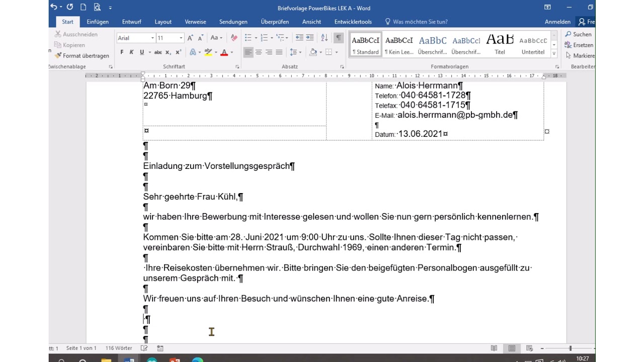
Task: Open highlight color dropdown arrow
Action: (x=216, y=52)
